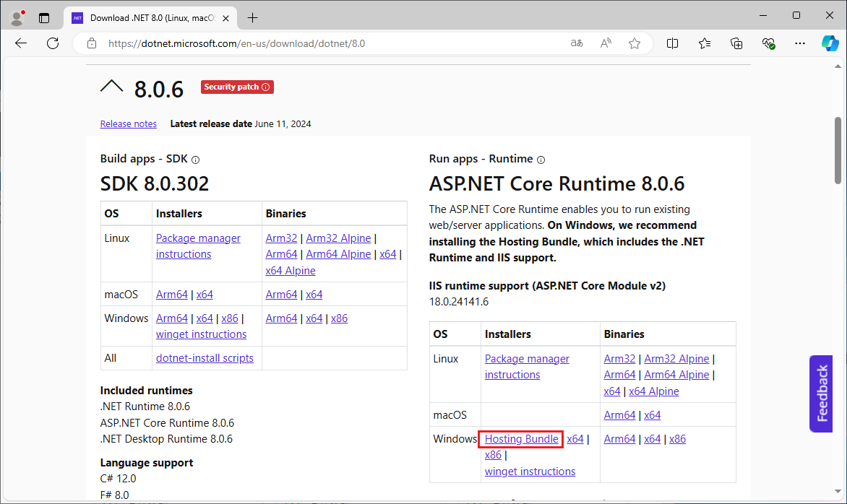Download Runtime Windows x64 installer

click(x=575, y=439)
